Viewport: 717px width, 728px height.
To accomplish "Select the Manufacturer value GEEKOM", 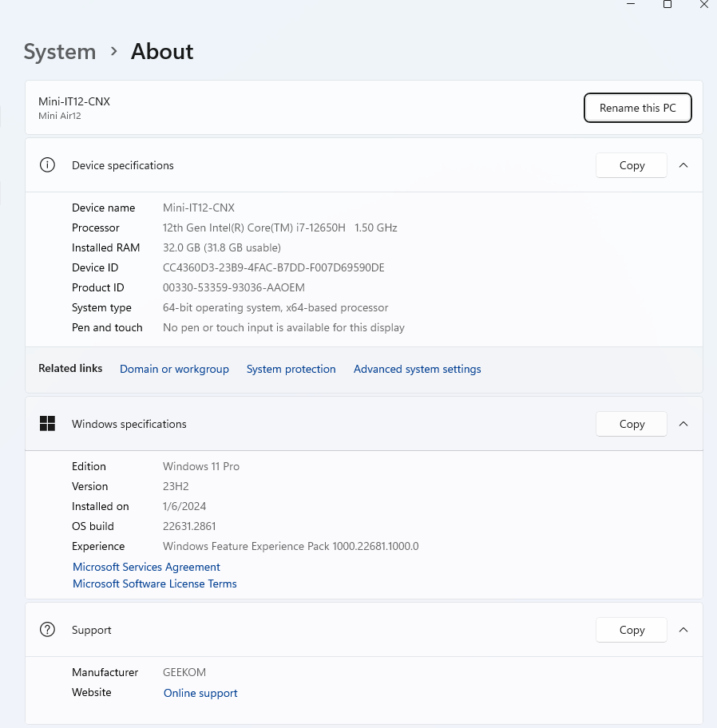I will pyautogui.click(x=184, y=672).
